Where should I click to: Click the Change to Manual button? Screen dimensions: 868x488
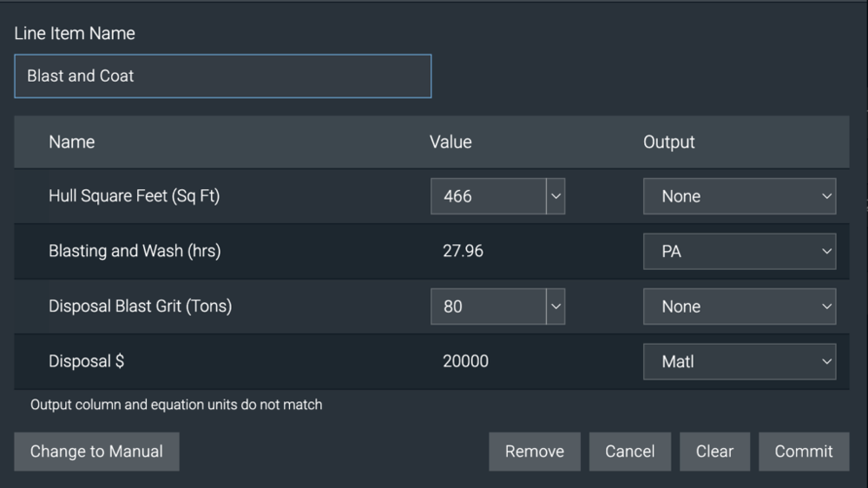pos(97,452)
